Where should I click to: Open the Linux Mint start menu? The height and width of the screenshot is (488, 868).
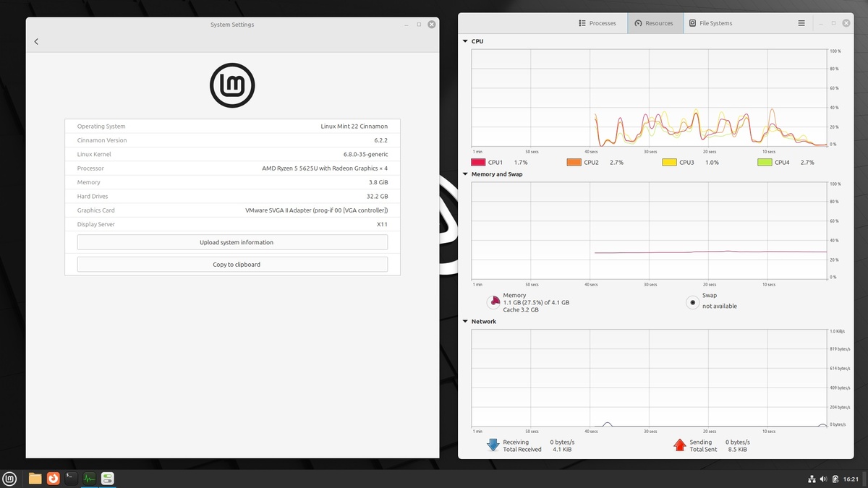(x=9, y=478)
